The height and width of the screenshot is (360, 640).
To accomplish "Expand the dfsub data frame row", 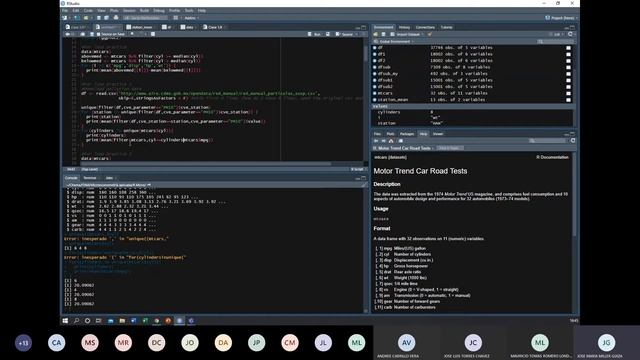I will tap(375, 67).
